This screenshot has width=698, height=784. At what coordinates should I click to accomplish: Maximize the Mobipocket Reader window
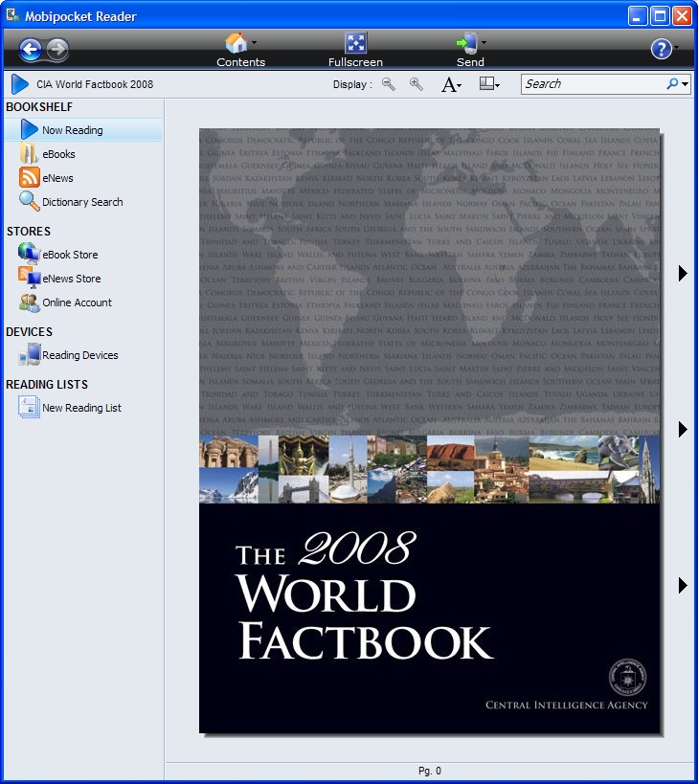pyautogui.click(x=660, y=16)
